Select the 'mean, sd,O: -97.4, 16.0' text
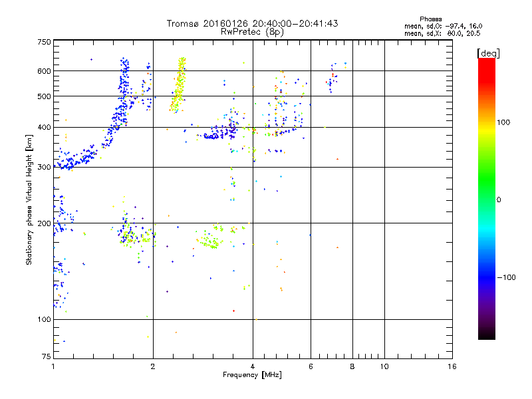This screenshot has width=532, height=399. coord(443,26)
